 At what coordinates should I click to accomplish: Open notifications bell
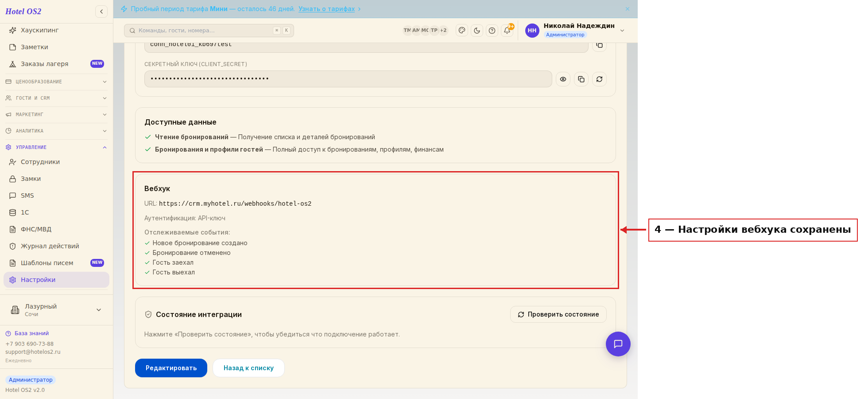point(507,31)
